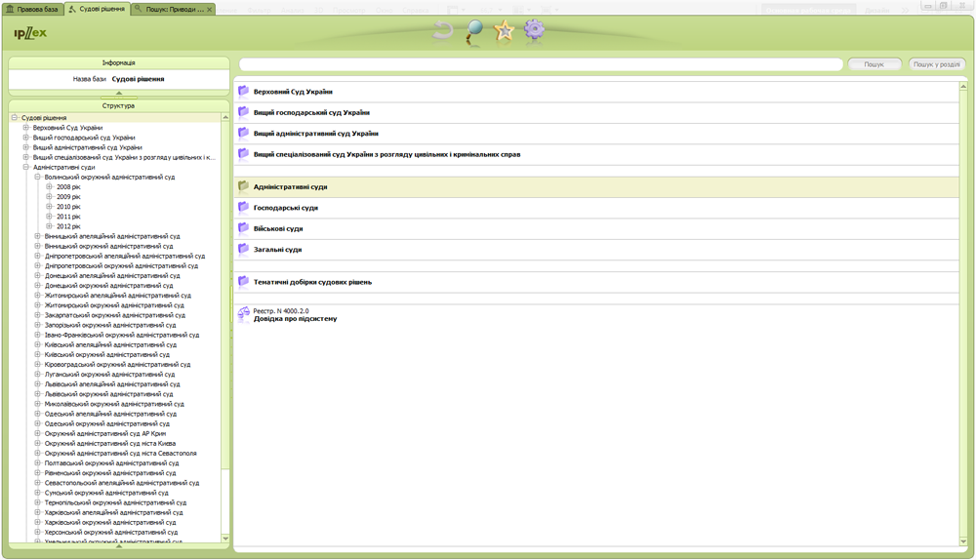Click the folder icon for Вищий господарський суд України
Image resolution: width=976 pixels, height=560 pixels.
243,112
